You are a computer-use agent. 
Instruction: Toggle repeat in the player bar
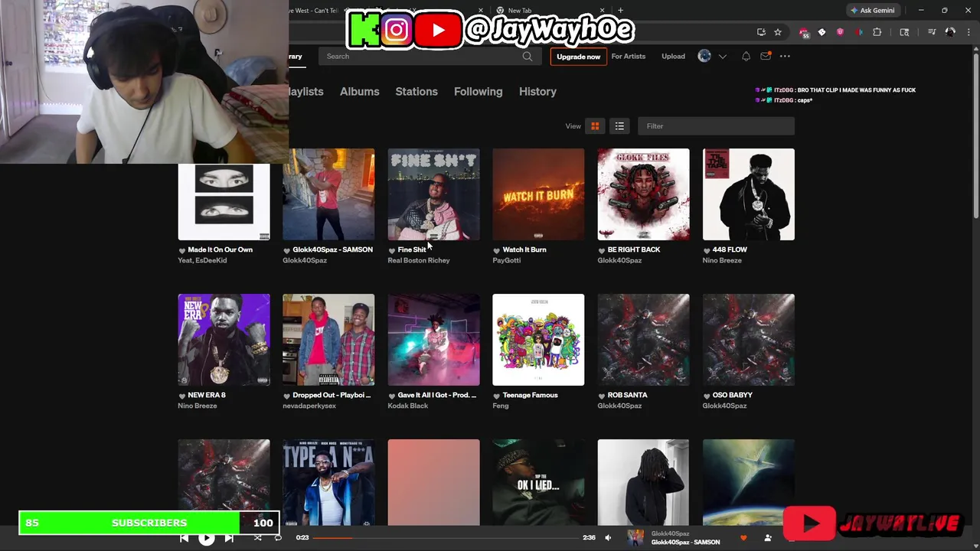(278, 538)
